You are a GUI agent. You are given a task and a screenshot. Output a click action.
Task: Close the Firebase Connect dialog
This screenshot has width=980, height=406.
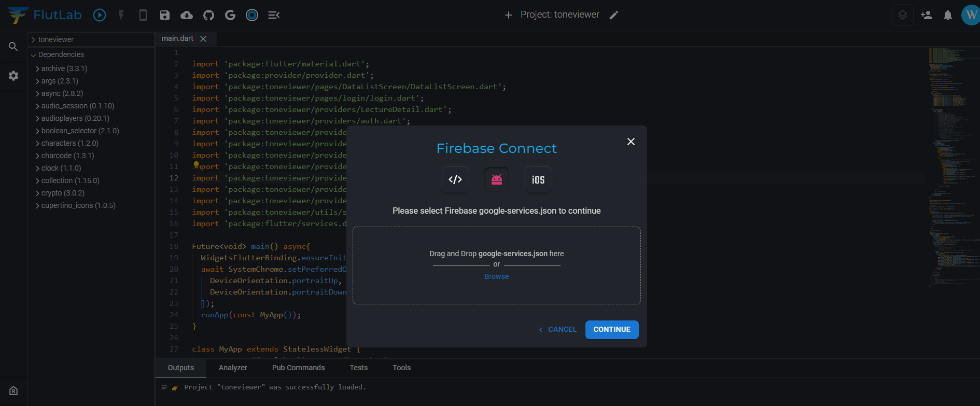pyautogui.click(x=631, y=142)
